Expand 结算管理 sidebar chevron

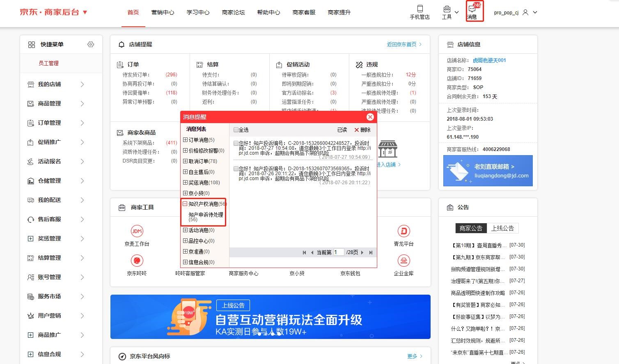coord(82,258)
